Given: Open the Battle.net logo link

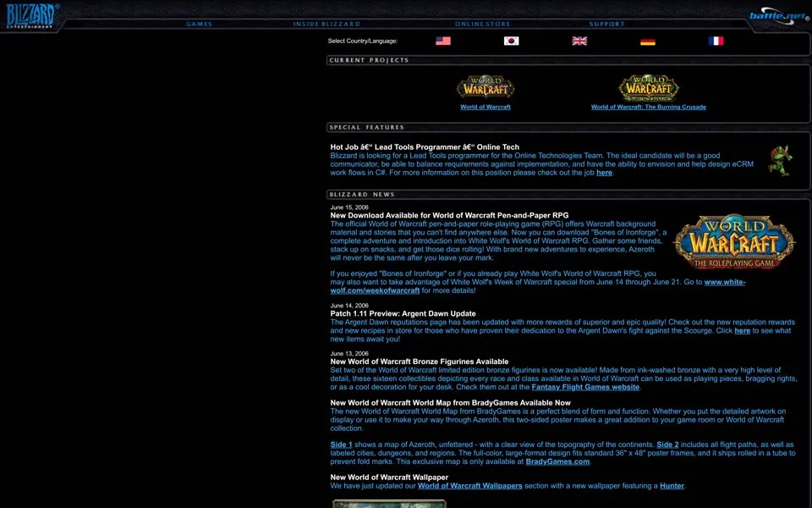Looking at the screenshot, I should pyautogui.click(x=779, y=15).
